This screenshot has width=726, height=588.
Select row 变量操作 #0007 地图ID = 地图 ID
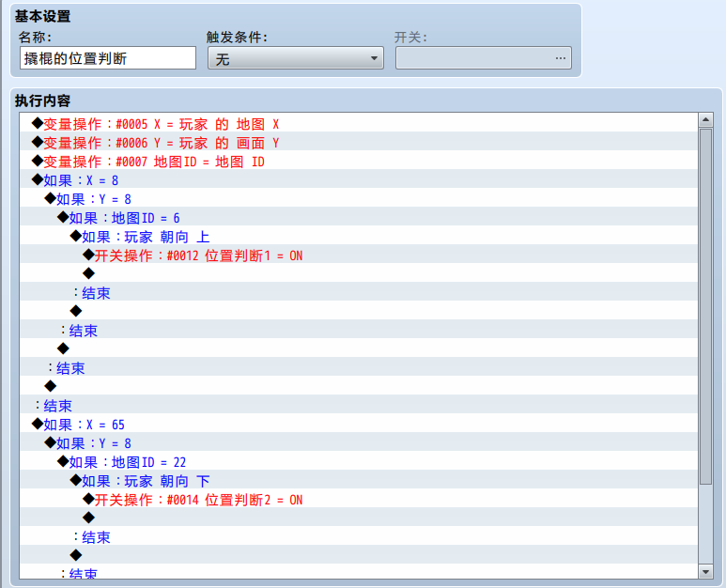point(359,161)
